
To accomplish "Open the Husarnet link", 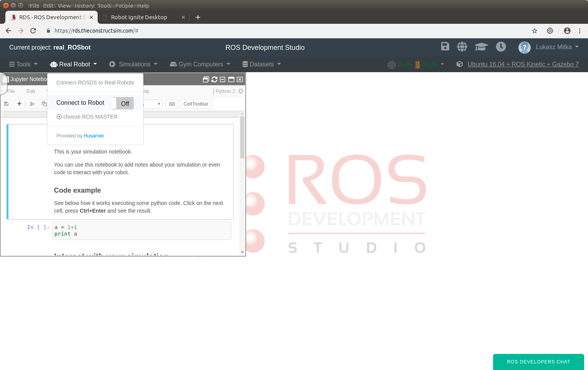I will [94, 136].
